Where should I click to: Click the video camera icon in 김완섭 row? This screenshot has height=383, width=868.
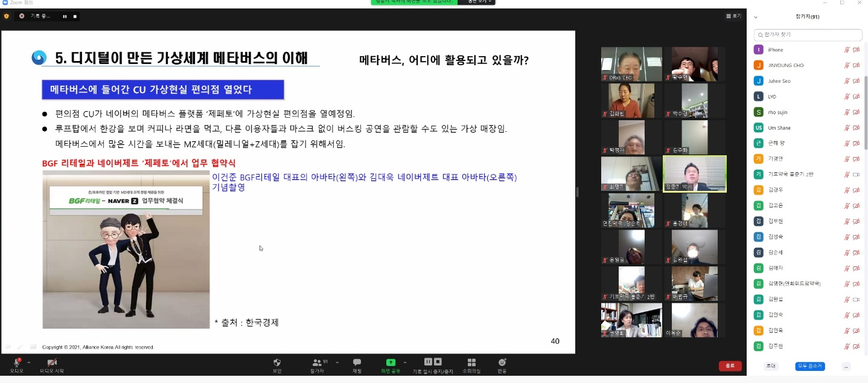[856, 299]
